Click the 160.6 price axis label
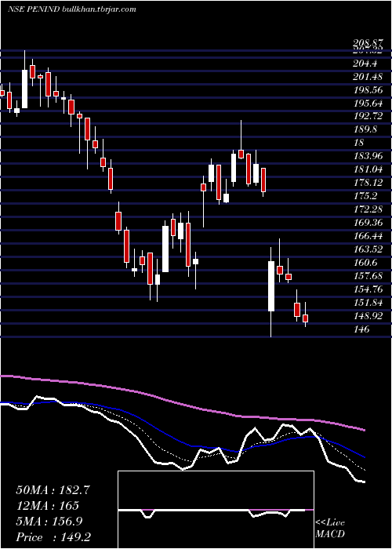392x549 pixels. [365, 263]
